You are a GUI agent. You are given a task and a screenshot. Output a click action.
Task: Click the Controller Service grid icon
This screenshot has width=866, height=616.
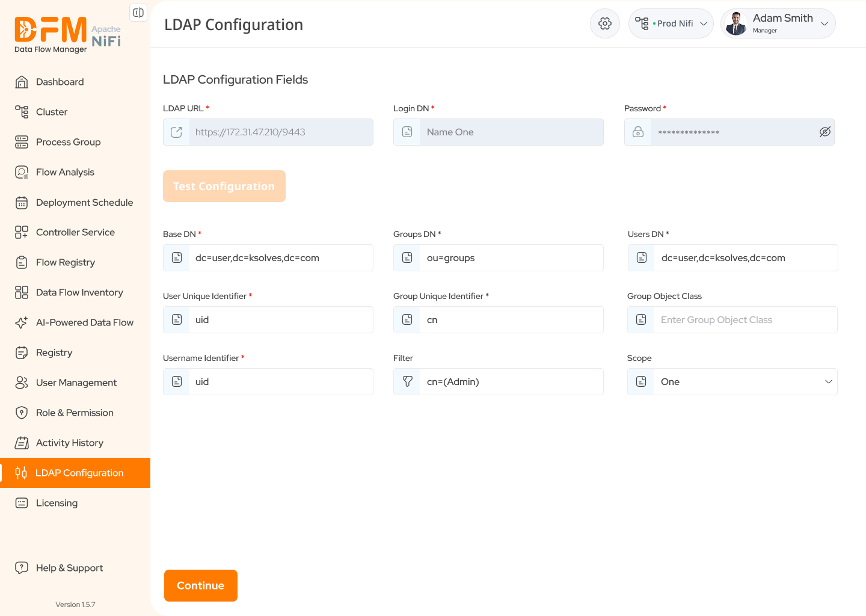pos(22,232)
